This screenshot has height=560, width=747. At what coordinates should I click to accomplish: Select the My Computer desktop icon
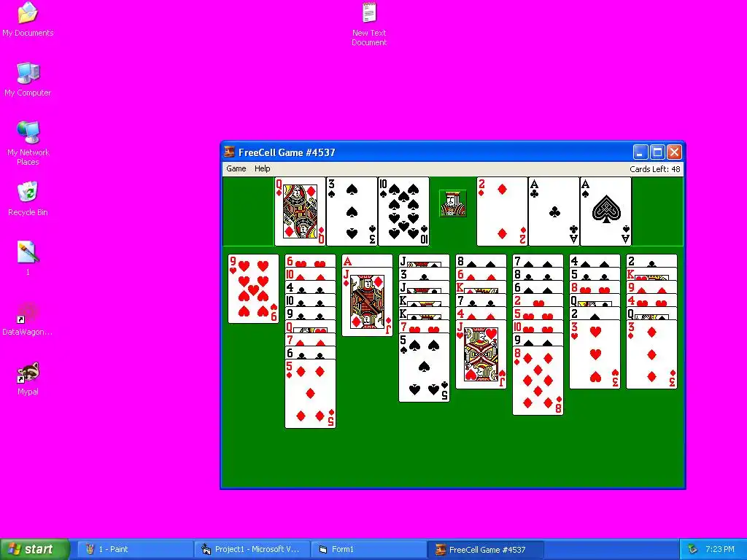[x=28, y=79]
